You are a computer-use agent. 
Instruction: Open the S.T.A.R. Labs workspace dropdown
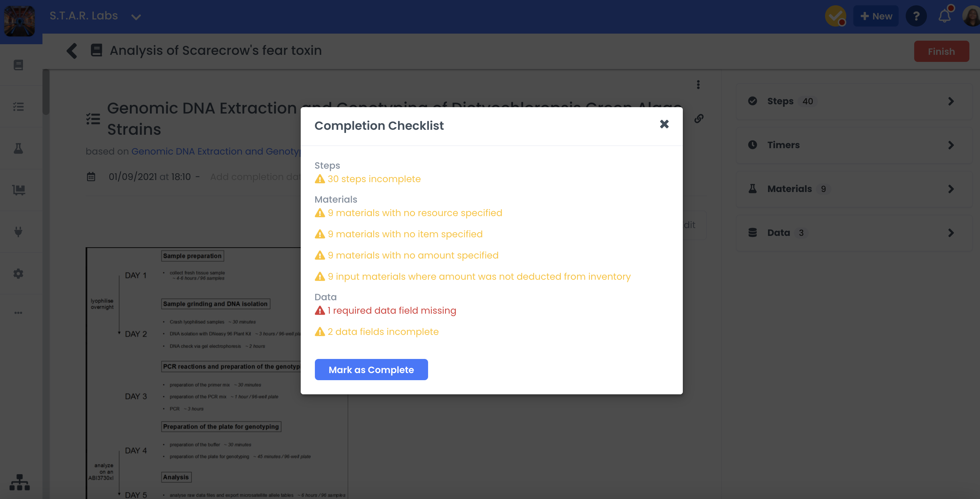(x=136, y=17)
